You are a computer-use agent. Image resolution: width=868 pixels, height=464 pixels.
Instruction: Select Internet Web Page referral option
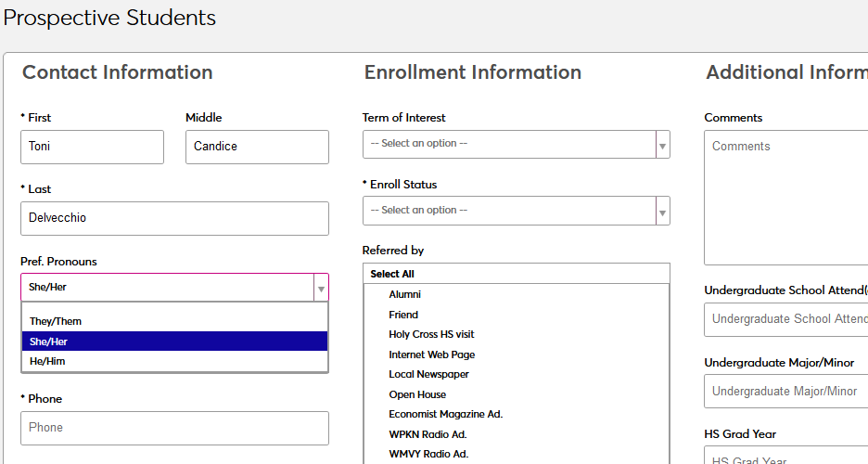point(432,354)
